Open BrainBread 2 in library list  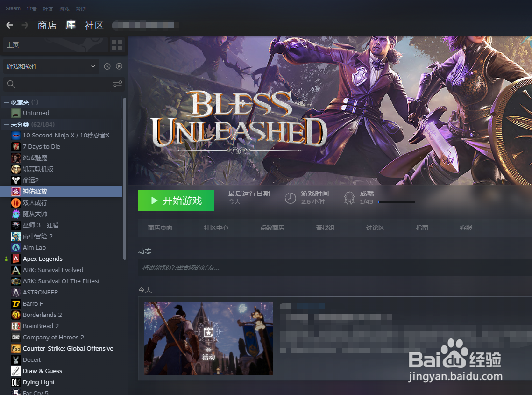coord(61,326)
